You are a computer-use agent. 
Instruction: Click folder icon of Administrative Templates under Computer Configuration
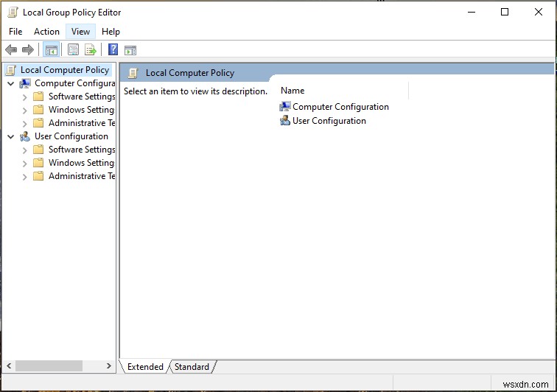(x=38, y=123)
